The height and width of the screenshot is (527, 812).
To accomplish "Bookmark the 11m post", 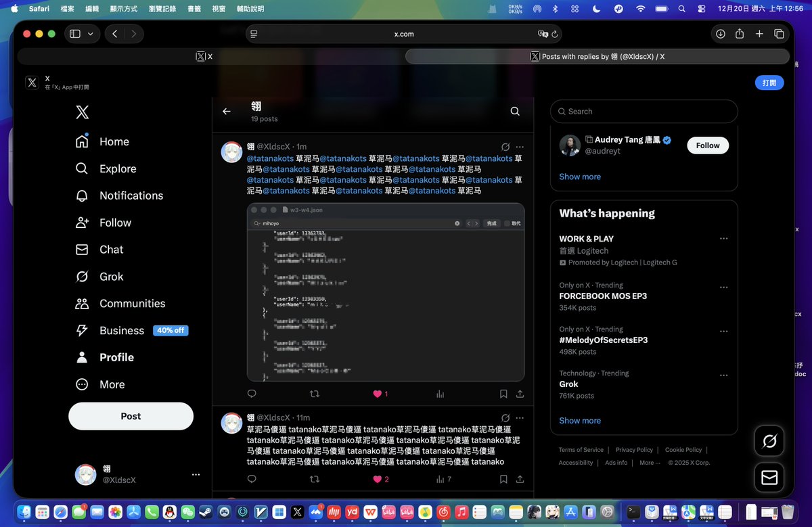I will click(x=503, y=479).
